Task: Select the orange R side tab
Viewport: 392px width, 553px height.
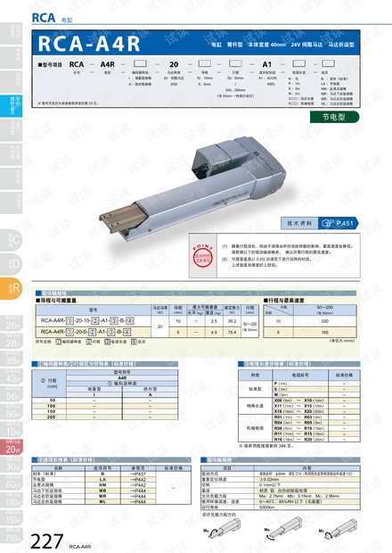Action: 11,288
